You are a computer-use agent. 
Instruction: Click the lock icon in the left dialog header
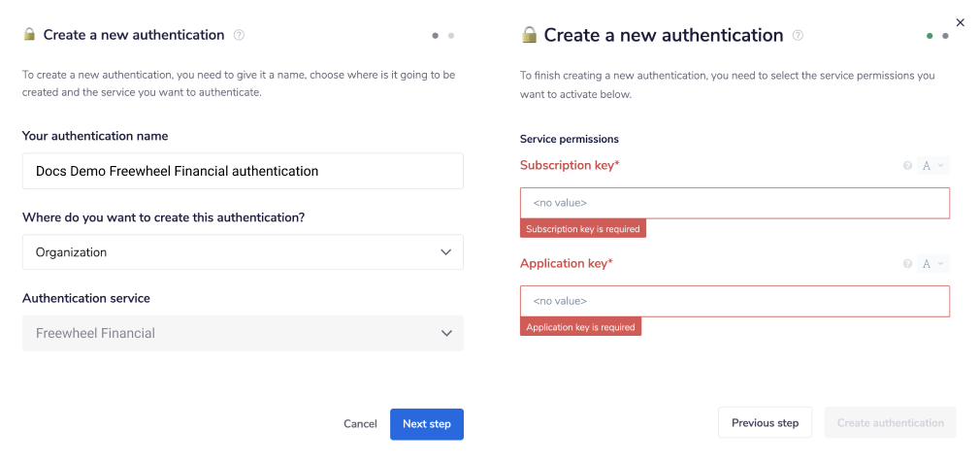click(x=29, y=35)
